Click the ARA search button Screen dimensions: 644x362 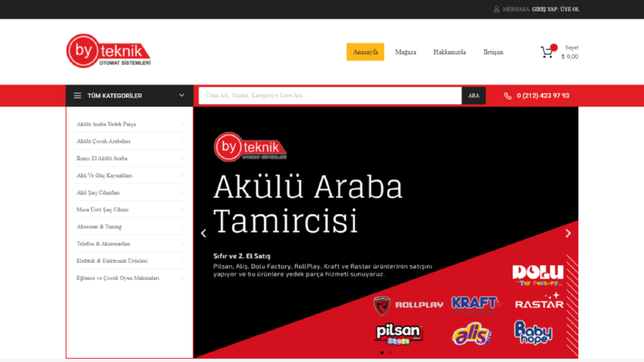point(473,96)
